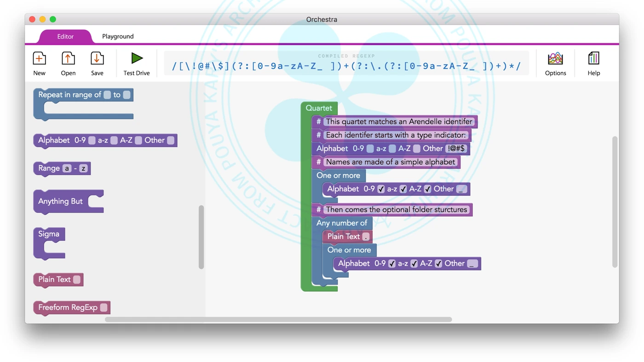The height and width of the screenshot is (362, 644).
Task: Click the green zoom window button
Action: point(53,19)
